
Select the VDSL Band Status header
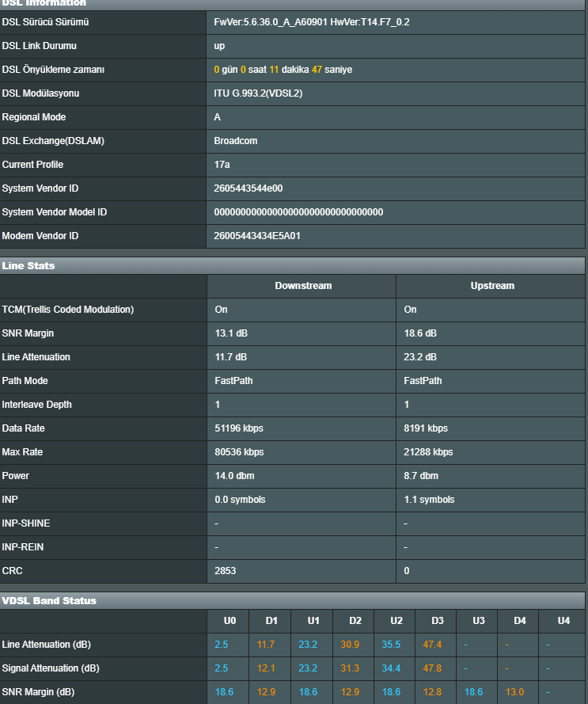pos(292,601)
